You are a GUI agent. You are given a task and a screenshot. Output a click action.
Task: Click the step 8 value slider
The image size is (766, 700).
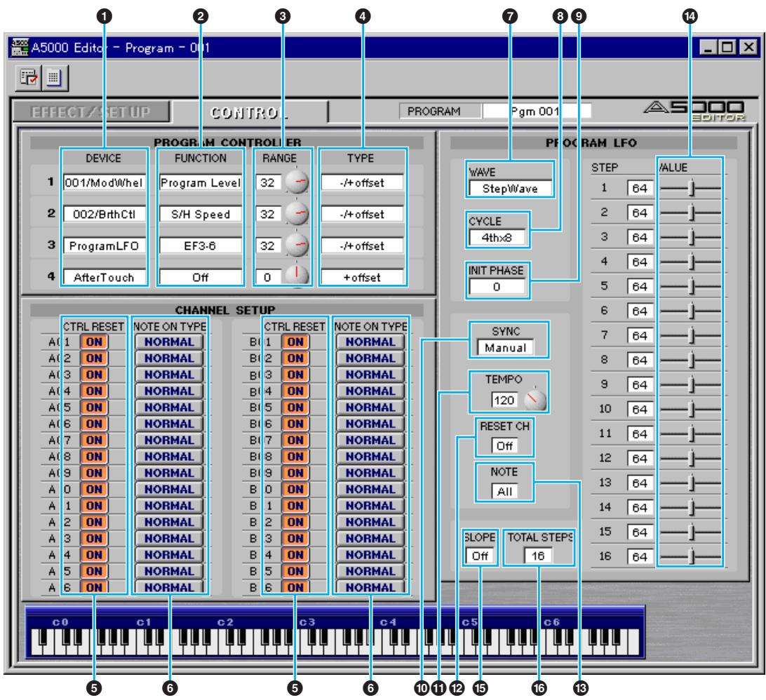pyautogui.click(x=690, y=360)
